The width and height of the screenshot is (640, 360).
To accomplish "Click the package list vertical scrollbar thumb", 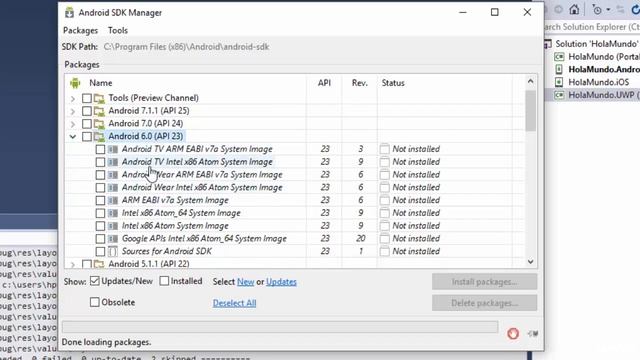I will 530,111.
